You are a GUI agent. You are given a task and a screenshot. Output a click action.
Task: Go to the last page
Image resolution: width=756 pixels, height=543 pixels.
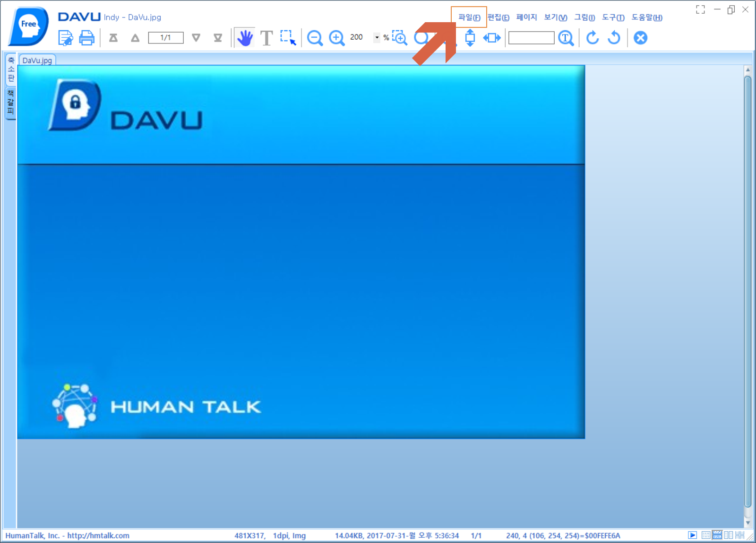pyautogui.click(x=218, y=38)
